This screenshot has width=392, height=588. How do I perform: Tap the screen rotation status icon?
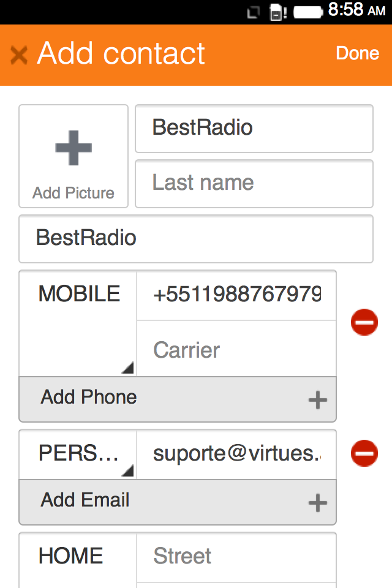(254, 12)
